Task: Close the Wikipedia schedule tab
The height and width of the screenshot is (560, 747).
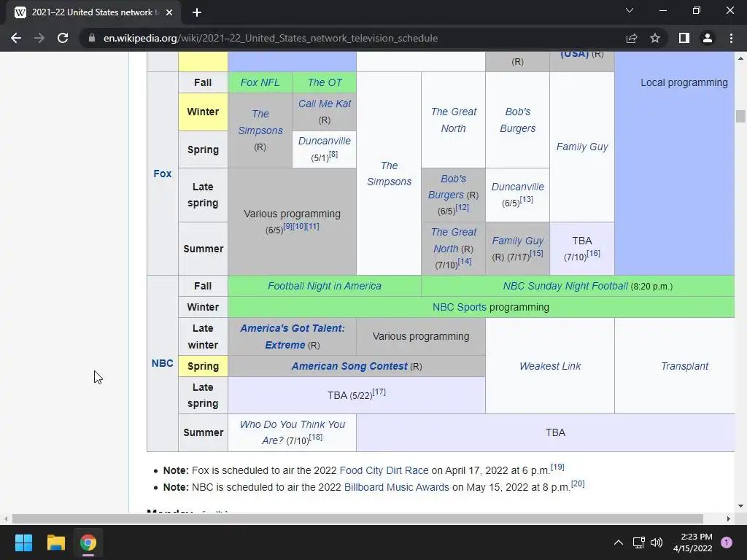Action: [169, 12]
